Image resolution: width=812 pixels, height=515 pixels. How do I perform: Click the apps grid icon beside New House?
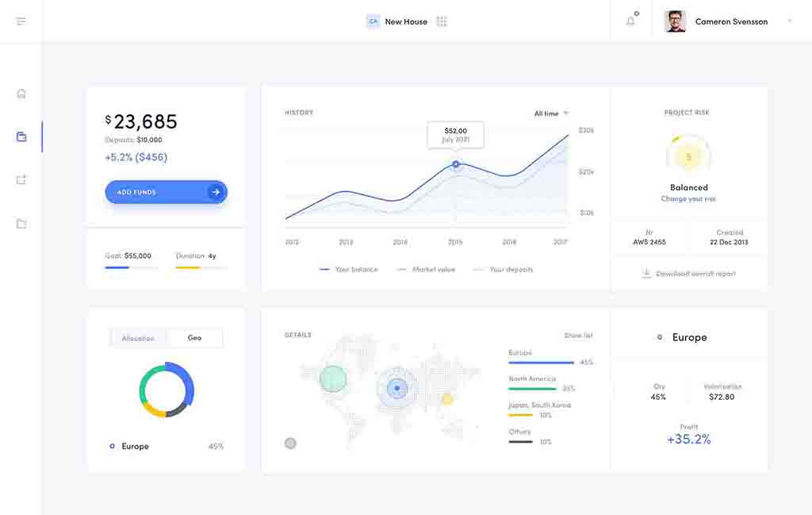tap(442, 21)
